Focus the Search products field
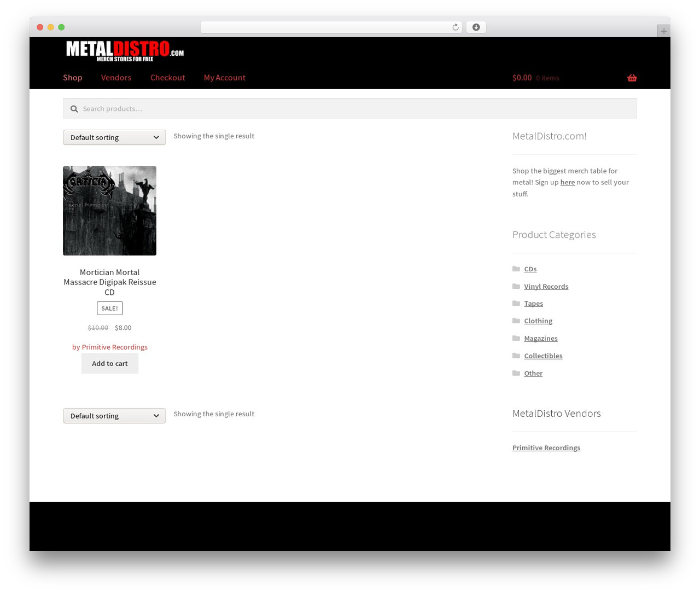Image resolution: width=700 pixels, height=593 pixels. (350, 109)
